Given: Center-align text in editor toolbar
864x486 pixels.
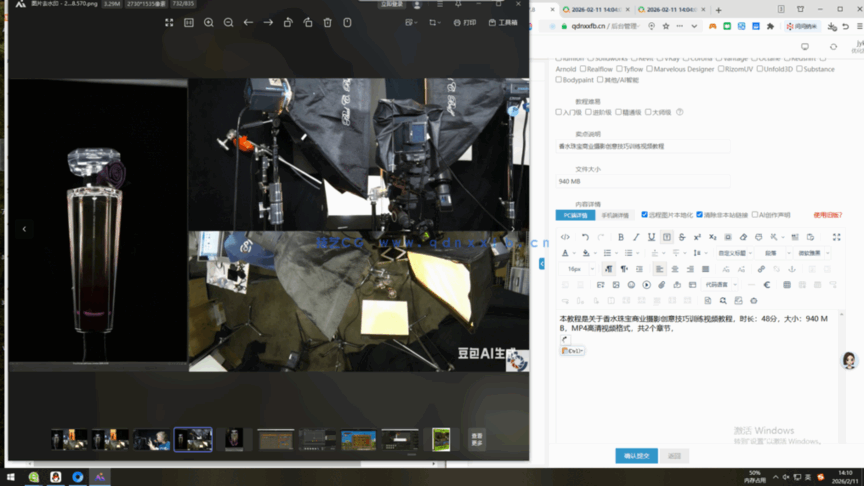Looking at the screenshot, I should pyautogui.click(x=675, y=269).
